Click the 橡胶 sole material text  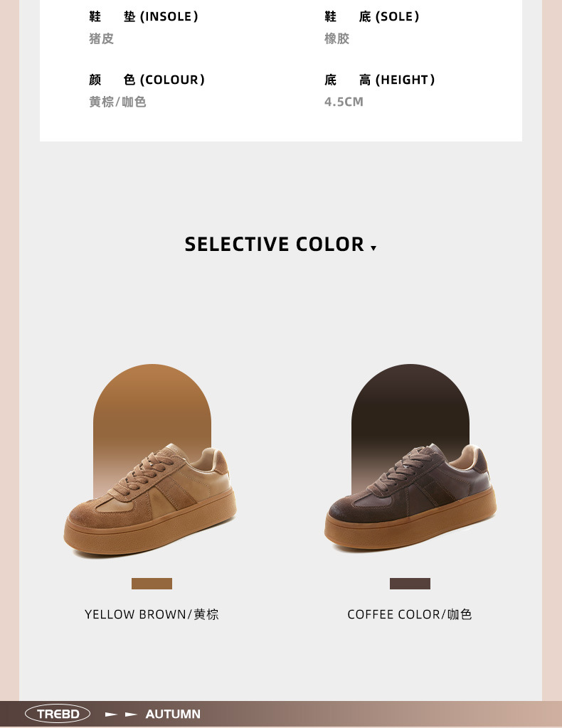[336, 38]
